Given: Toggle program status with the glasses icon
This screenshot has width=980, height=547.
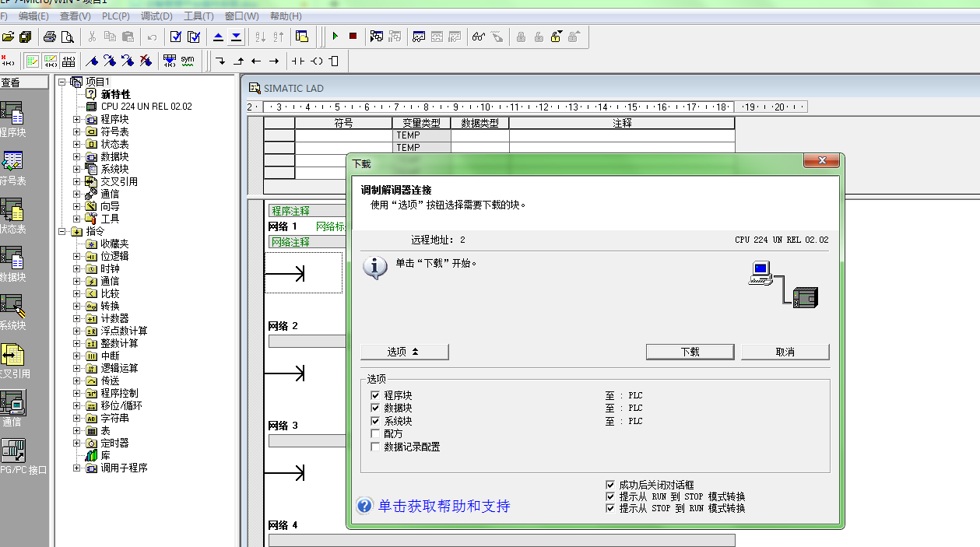Looking at the screenshot, I should click(478, 37).
